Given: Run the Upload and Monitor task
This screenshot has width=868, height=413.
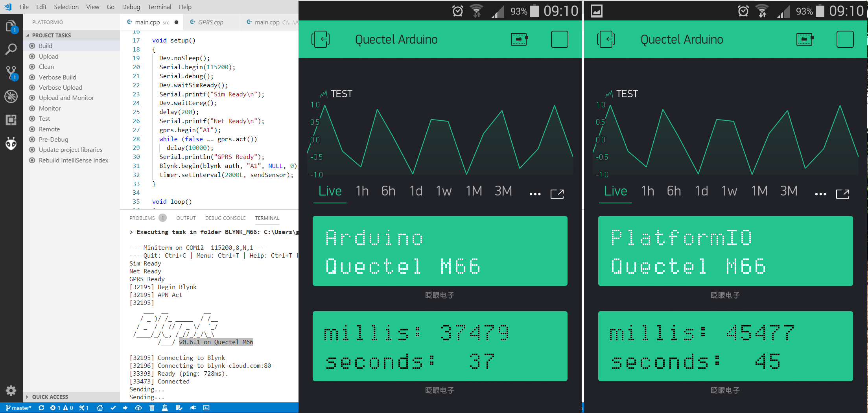Looking at the screenshot, I should click(x=71, y=98).
